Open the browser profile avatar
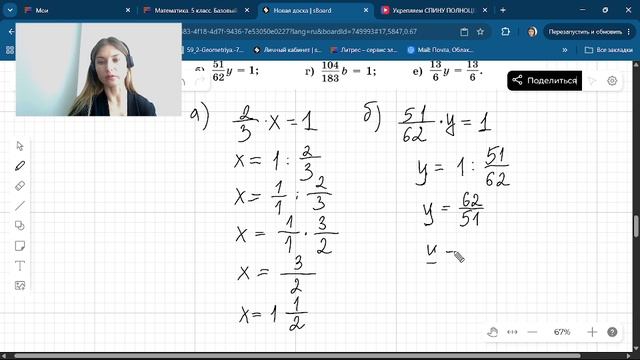 532,32
